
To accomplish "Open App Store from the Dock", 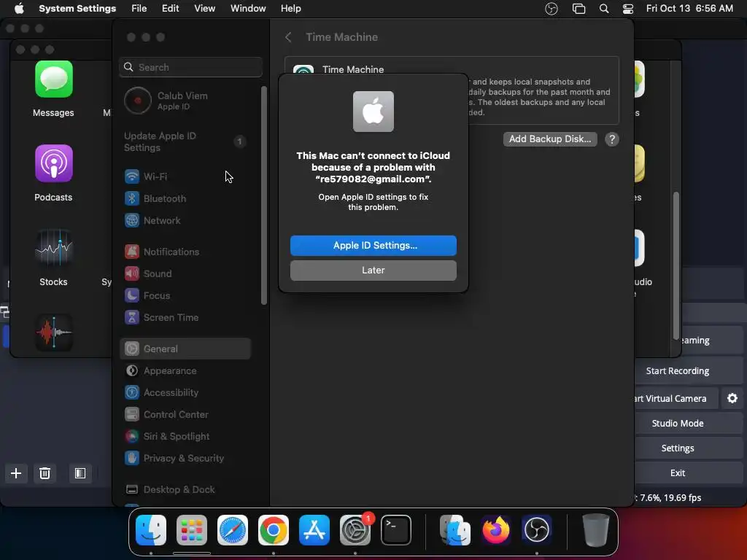I will click(314, 530).
